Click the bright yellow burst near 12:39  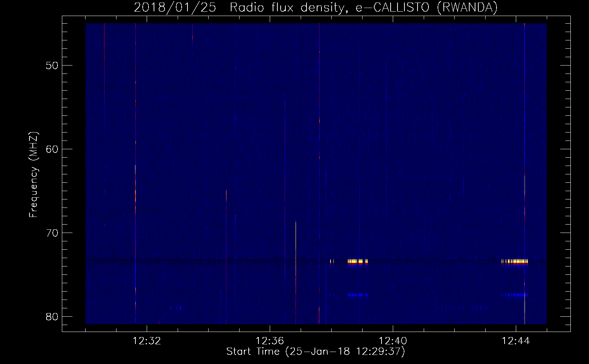[357, 262]
